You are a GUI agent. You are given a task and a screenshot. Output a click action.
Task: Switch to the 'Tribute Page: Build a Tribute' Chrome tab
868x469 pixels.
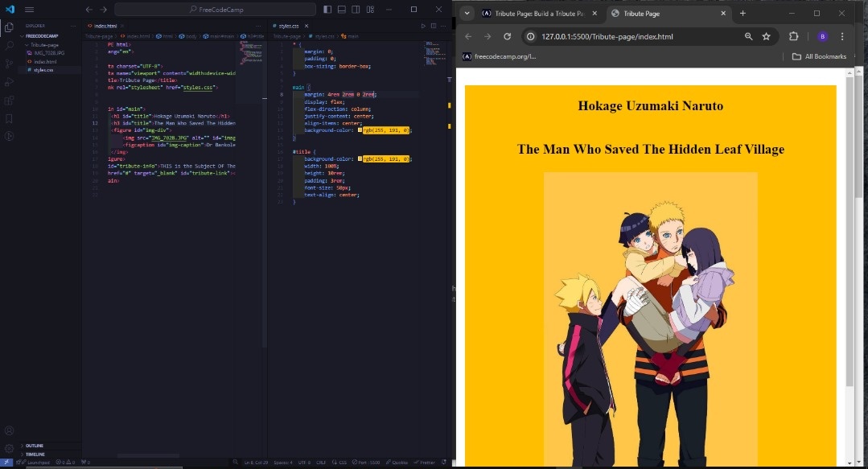pos(539,14)
